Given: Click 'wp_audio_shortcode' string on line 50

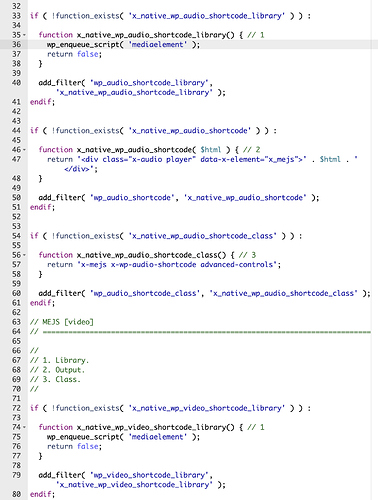Looking at the screenshot, I should pos(132,198).
